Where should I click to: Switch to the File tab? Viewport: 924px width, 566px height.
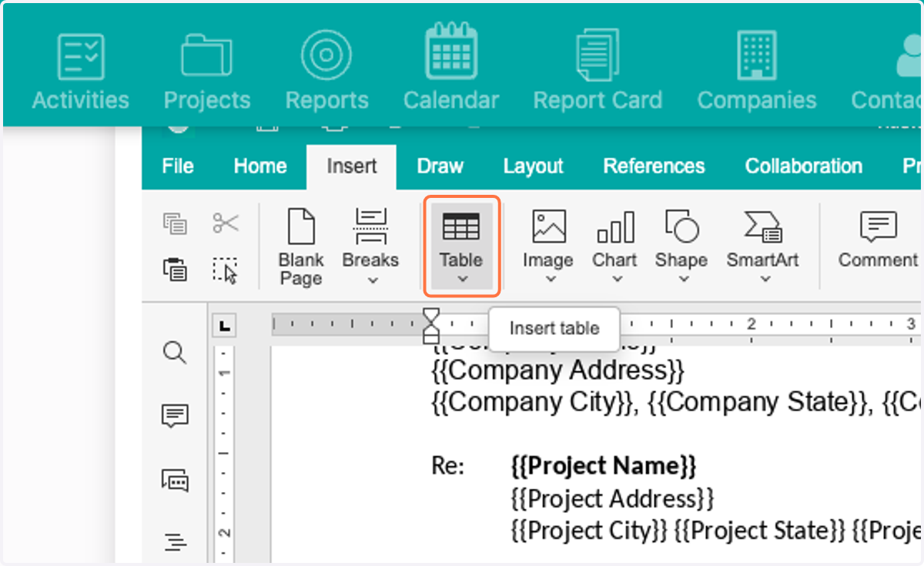point(178,166)
